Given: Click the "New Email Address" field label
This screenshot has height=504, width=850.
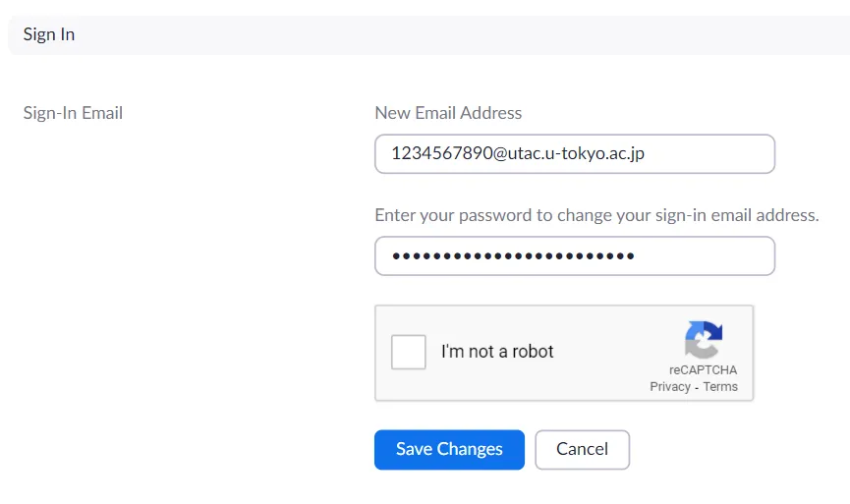Looking at the screenshot, I should tap(448, 113).
